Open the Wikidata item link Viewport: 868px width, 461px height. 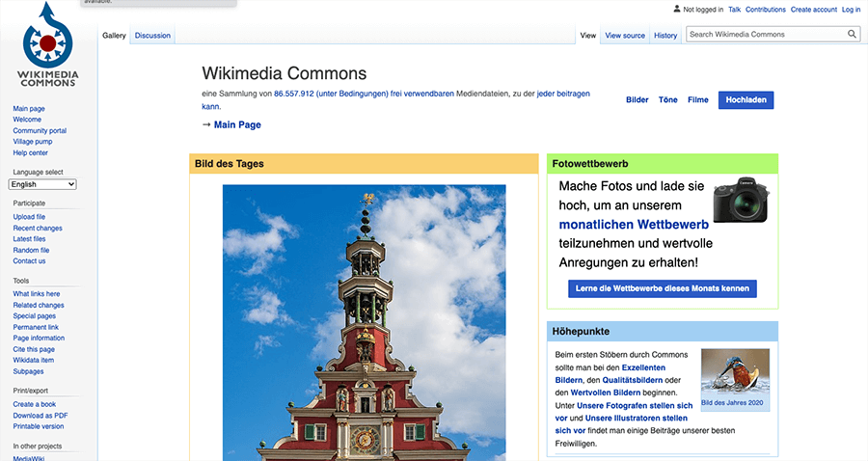(x=34, y=361)
